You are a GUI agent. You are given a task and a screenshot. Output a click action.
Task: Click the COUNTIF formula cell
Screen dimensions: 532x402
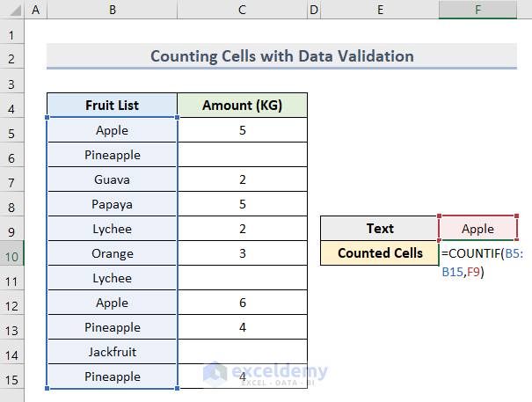tap(477, 253)
